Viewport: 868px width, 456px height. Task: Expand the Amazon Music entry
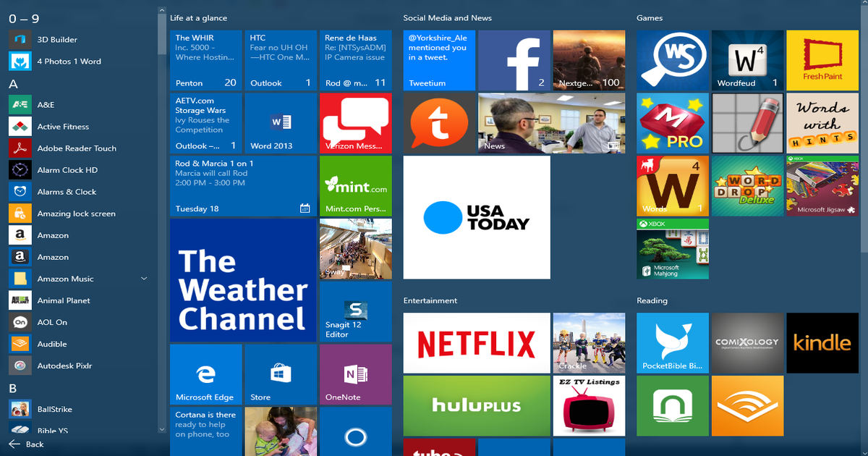144,278
